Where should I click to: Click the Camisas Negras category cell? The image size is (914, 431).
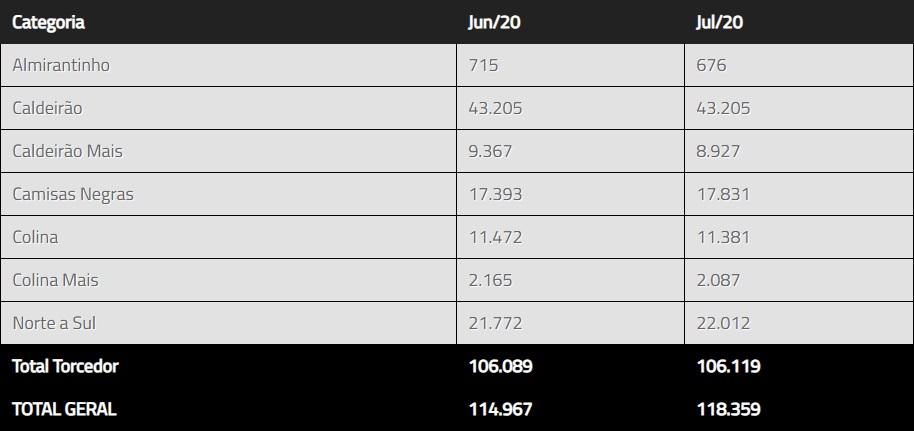pos(73,194)
